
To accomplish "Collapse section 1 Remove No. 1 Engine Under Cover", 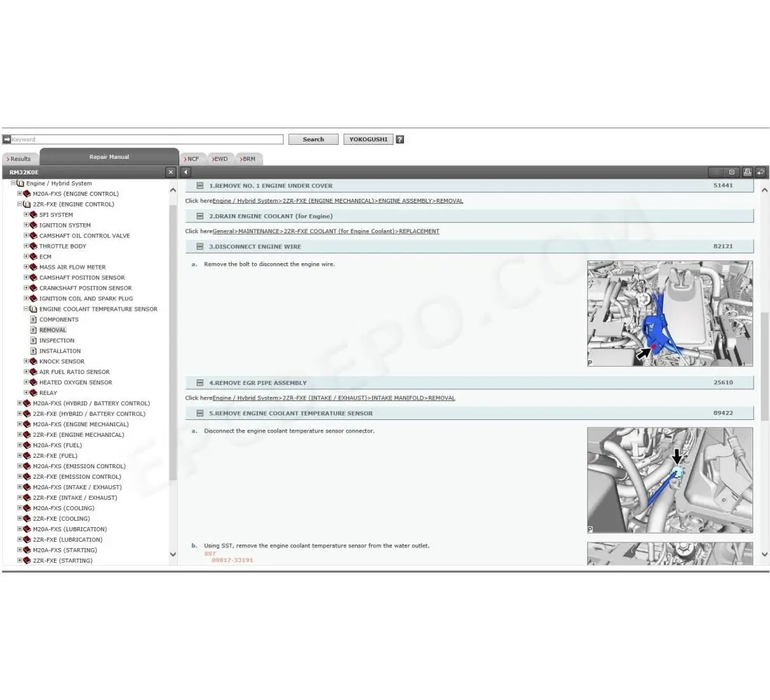I will click(200, 186).
